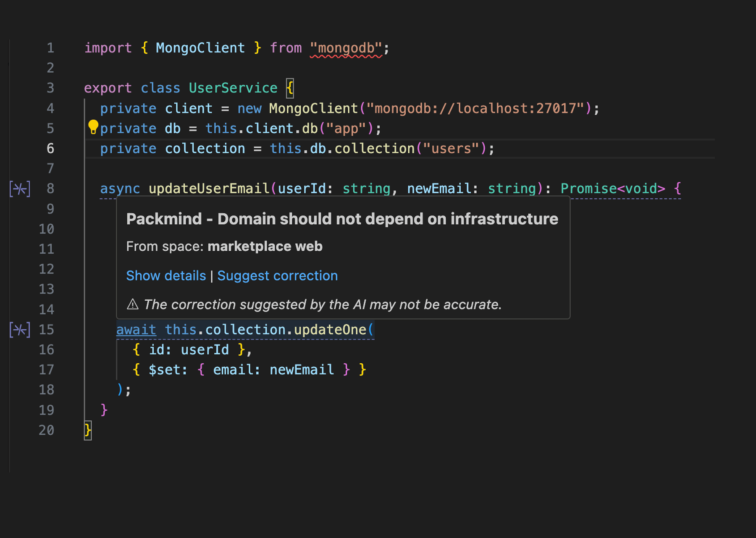Click the Packmind gutter icon on line 15
The width and height of the screenshot is (756, 538).
tap(20, 330)
